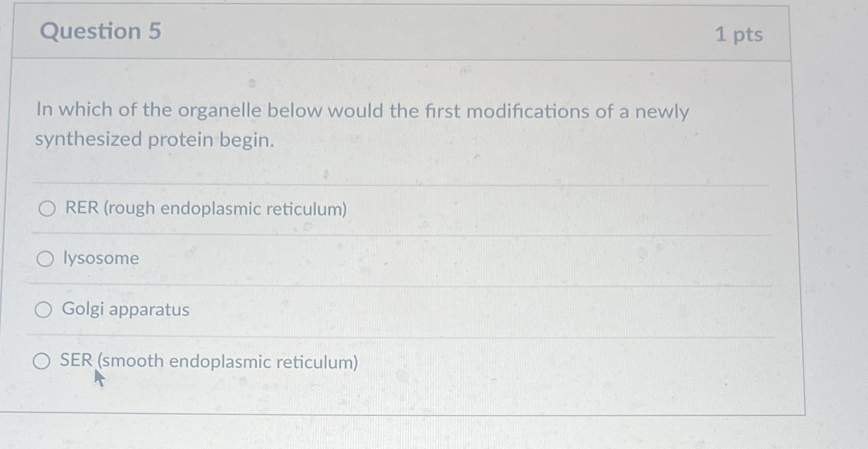The image size is (868, 449).
Task: Click the unselected circle next to SER
Action: click(x=41, y=361)
